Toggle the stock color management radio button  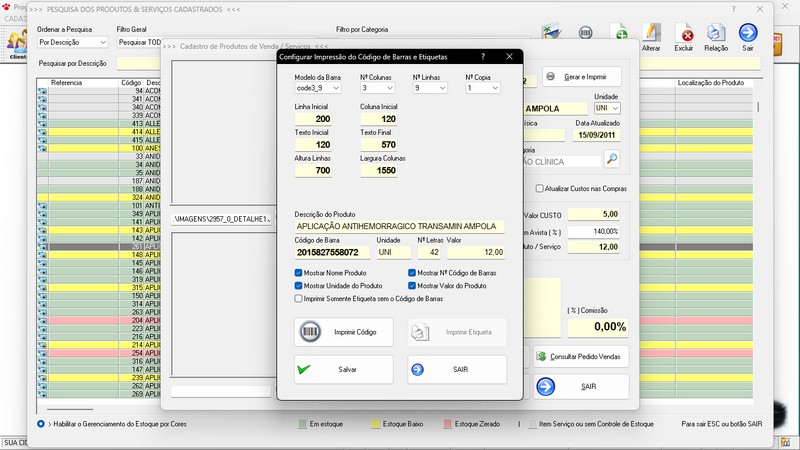[x=41, y=423]
